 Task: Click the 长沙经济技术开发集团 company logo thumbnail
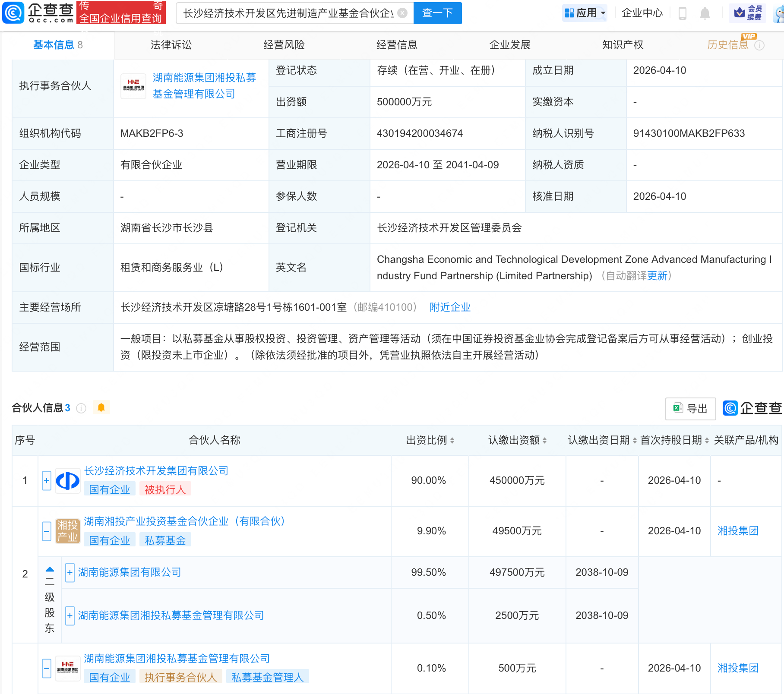click(x=67, y=480)
